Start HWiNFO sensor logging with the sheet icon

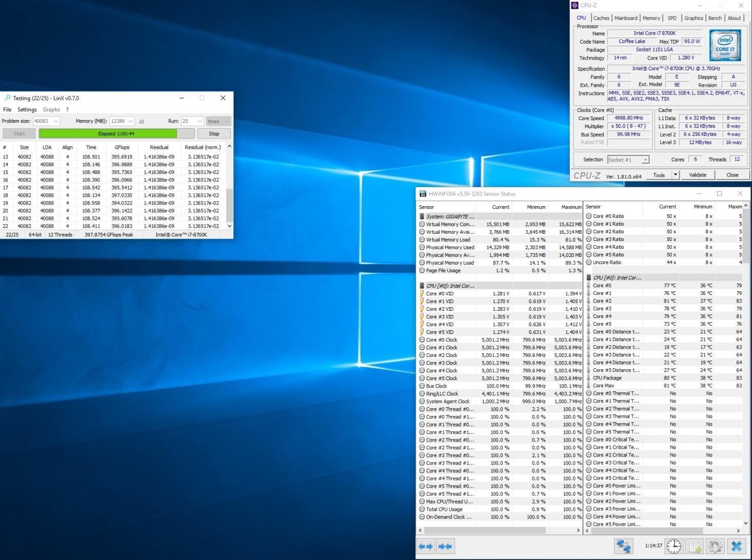click(x=695, y=546)
